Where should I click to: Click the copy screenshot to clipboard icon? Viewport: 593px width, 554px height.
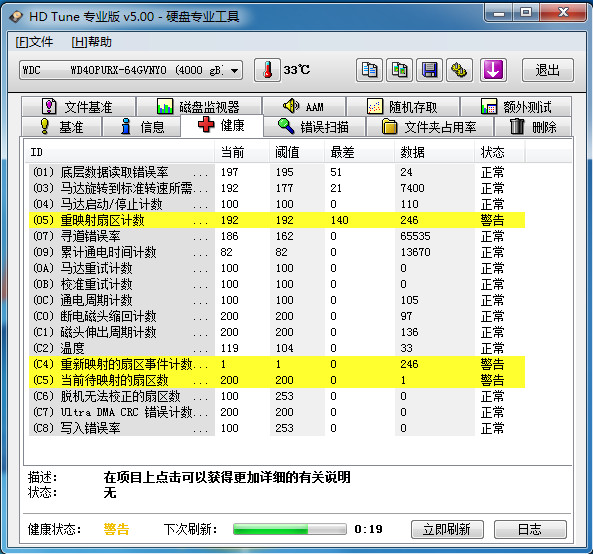pyautogui.click(x=399, y=70)
